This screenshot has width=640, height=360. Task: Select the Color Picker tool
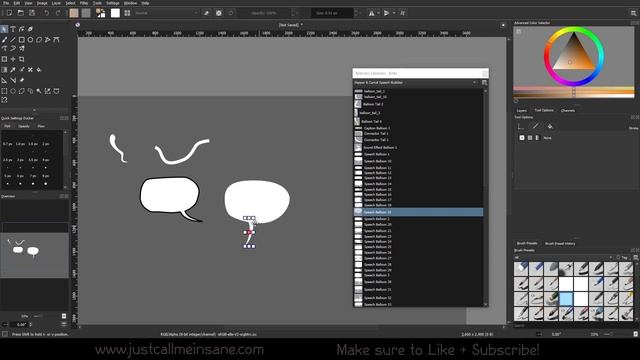[13, 70]
